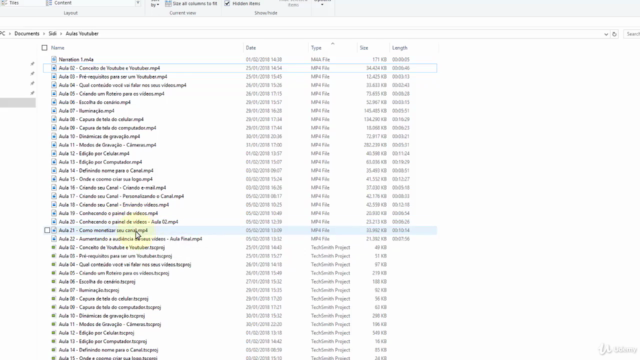The width and height of the screenshot is (640, 360).
Task: Sort files by the Type column header
Action: (x=316, y=48)
